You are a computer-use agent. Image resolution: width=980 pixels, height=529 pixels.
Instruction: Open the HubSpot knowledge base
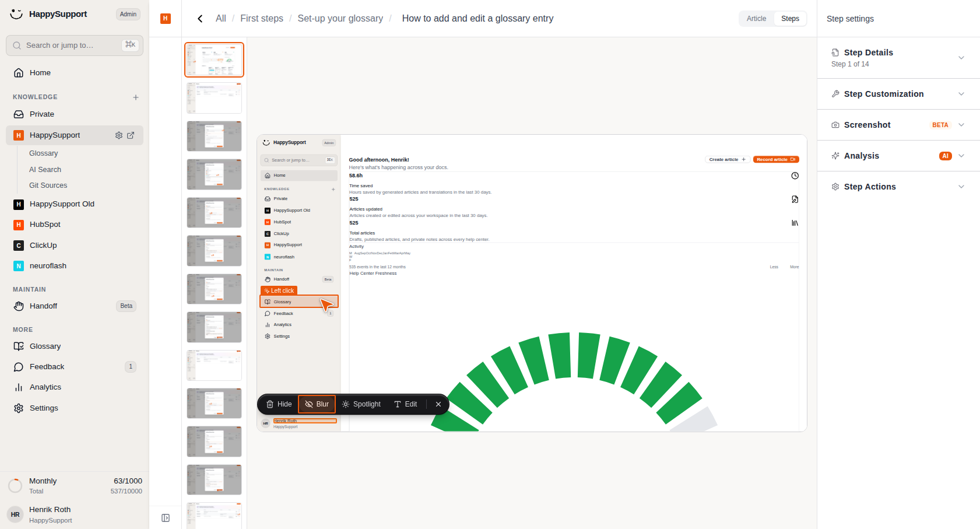click(75, 225)
